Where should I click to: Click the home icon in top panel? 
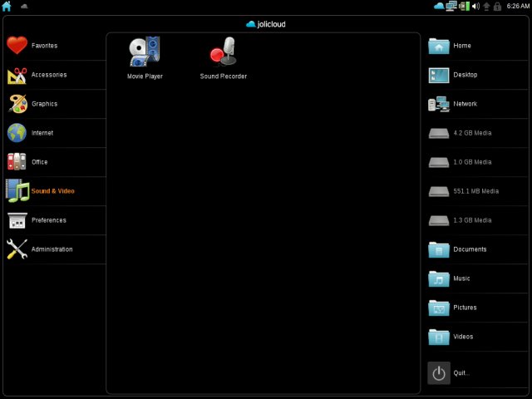(7, 6)
